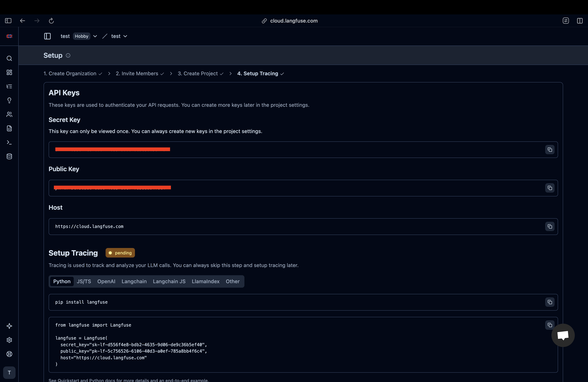Click the Secret Key field
Image resolution: width=588 pixels, height=382 pixels.
303,150
